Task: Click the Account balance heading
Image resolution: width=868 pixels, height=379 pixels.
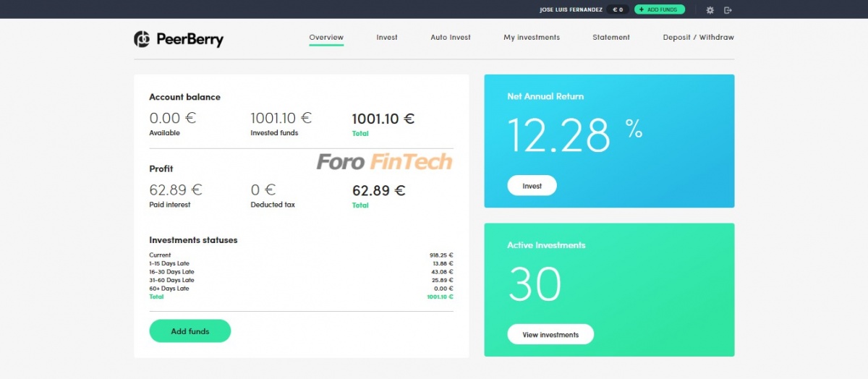Action: click(x=184, y=97)
